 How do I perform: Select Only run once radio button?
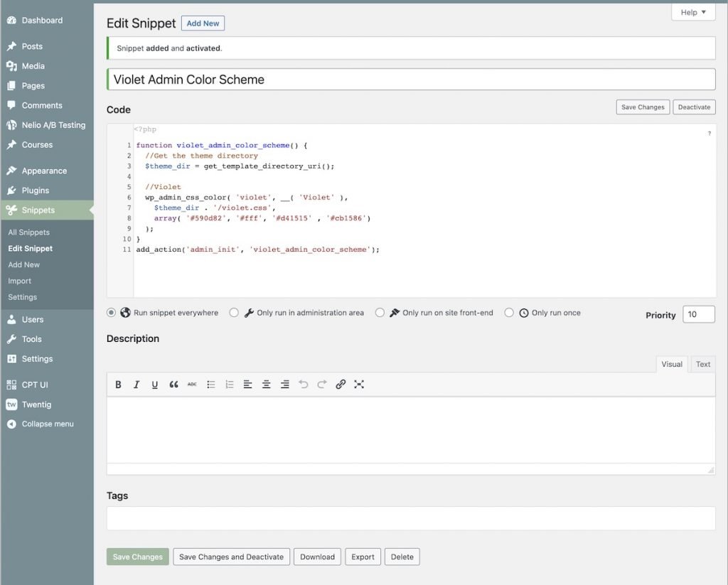(x=509, y=313)
